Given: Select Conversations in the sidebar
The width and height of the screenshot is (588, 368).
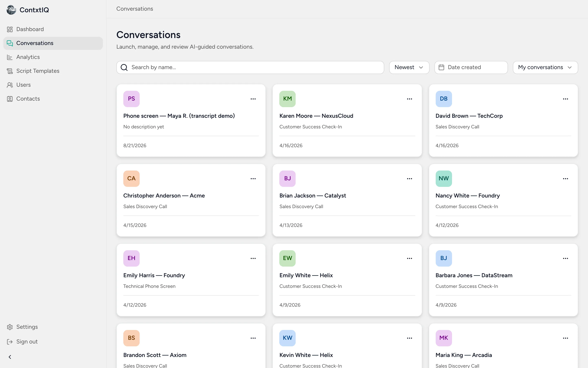Looking at the screenshot, I should point(53,43).
